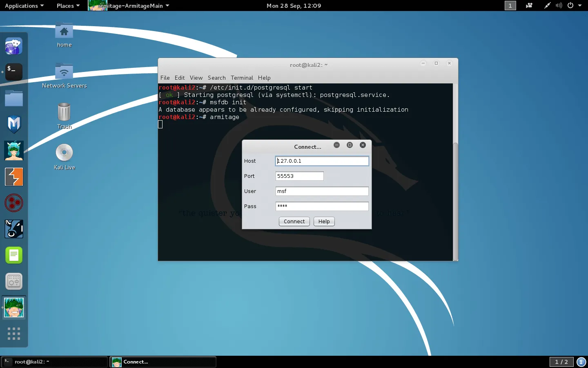Show the applications grid
Image resolution: width=588 pixels, height=368 pixels.
pyautogui.click(x=13, y=333)
